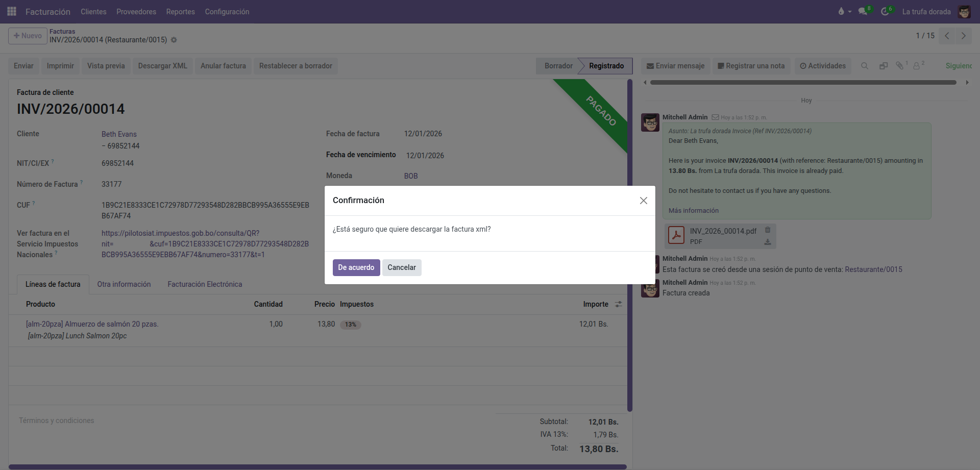Delete the INV_2026_00014.pdf attachment via trash icon

click(767, 230)
